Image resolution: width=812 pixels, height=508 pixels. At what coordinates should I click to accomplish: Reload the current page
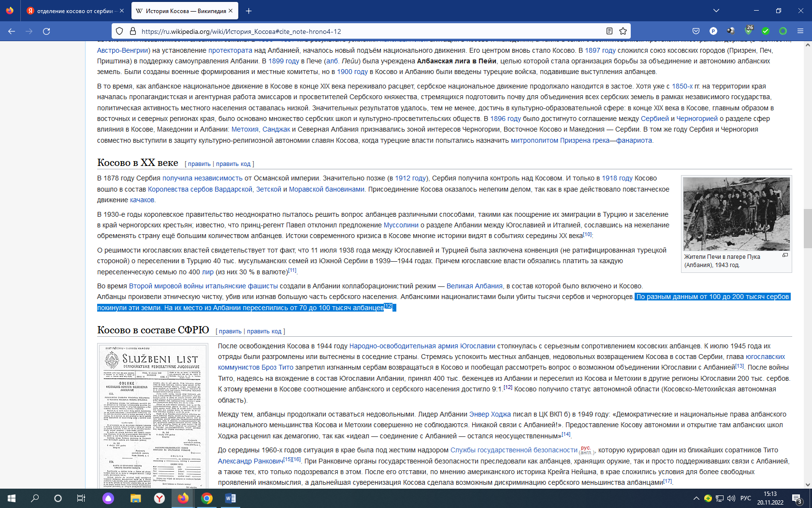point(46,31)
